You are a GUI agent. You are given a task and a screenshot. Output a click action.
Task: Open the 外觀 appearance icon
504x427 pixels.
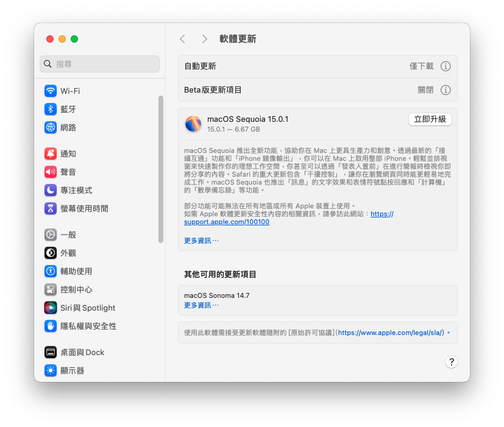click(51, 253)
